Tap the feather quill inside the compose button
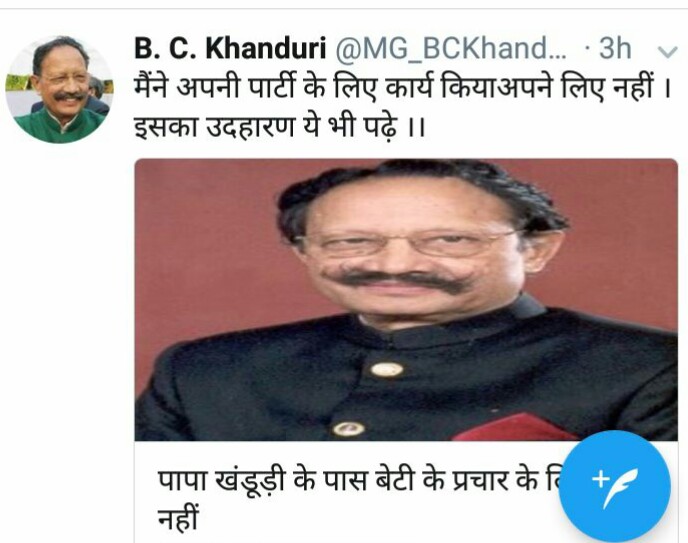 [x=621, y=487]
